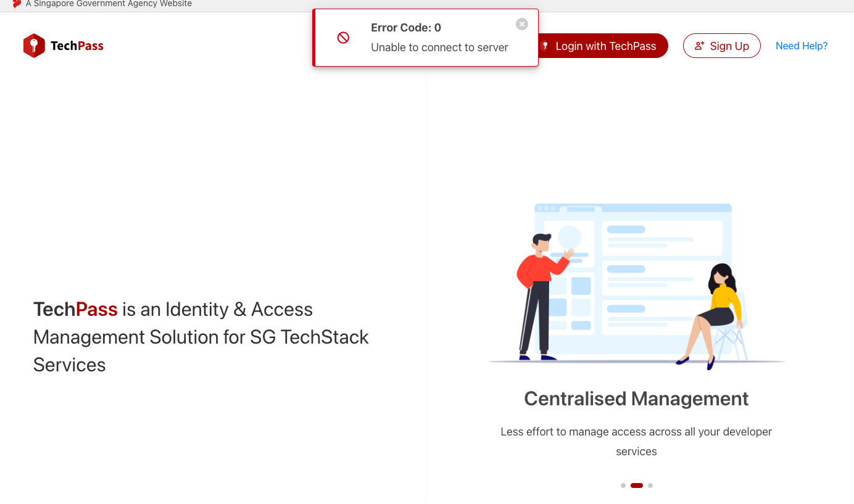This screenshot has height=504, width=854.
Task: Click the TechPass hexagon key logo
Action: coord(34,46)
